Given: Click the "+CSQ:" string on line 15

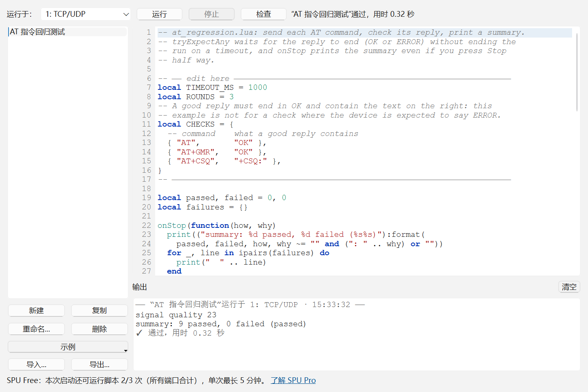Looking at the screenshot, I should (250, 161).
